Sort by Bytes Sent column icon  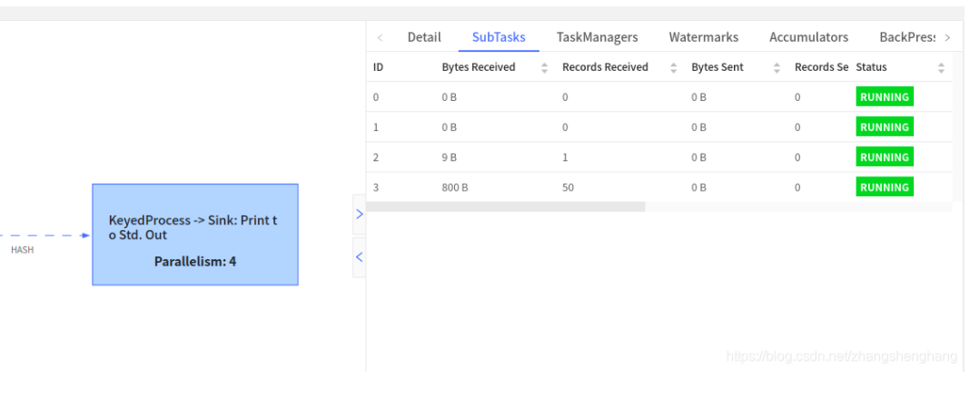pyautogui.click(x=777, y=67)
